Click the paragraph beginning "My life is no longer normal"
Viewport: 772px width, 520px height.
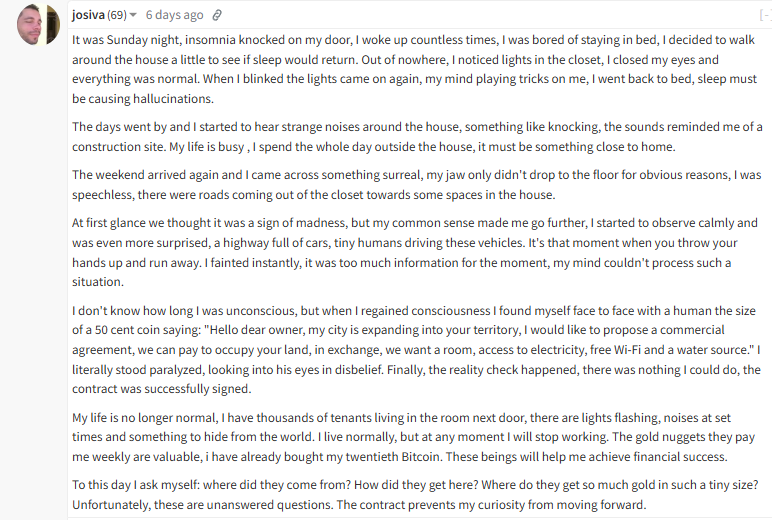click(414, 437)
